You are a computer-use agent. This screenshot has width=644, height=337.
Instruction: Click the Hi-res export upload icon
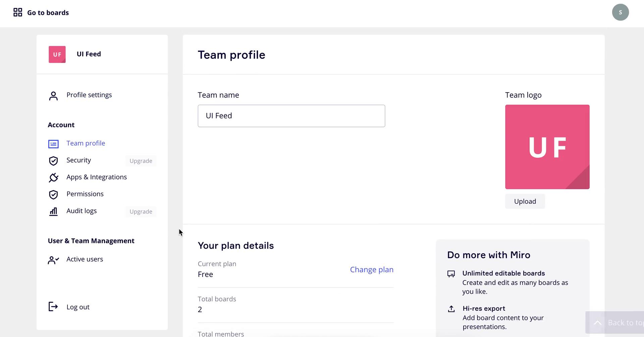(x=451, y=309)
